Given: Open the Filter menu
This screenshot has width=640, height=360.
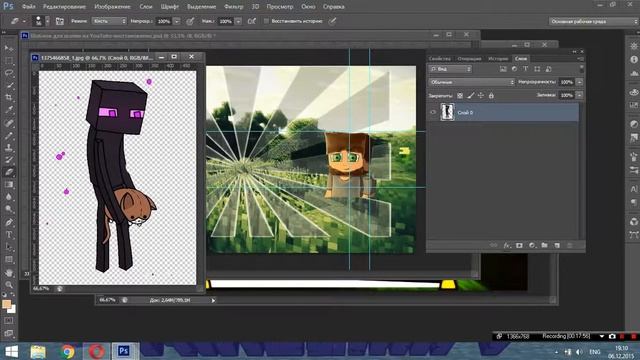Looking at the screenshot, I should (x=234, y=7).
